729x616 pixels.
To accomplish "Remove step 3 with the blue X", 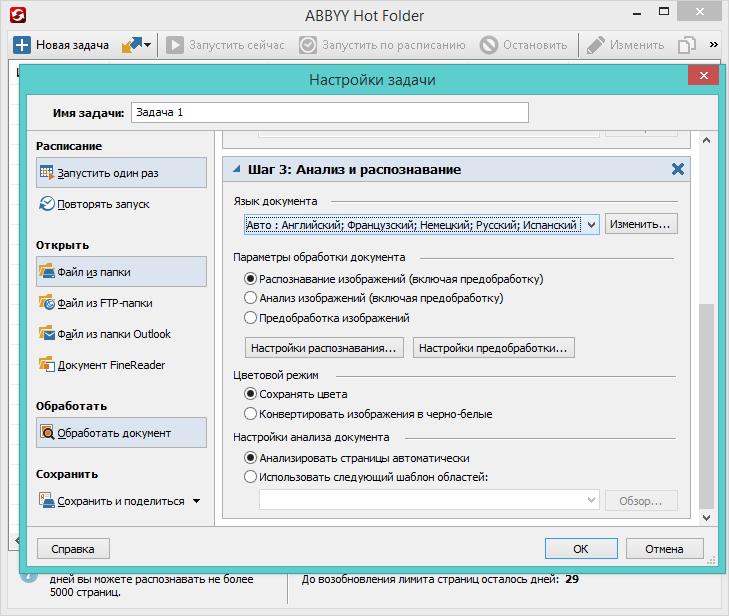I will pos(678,169).
